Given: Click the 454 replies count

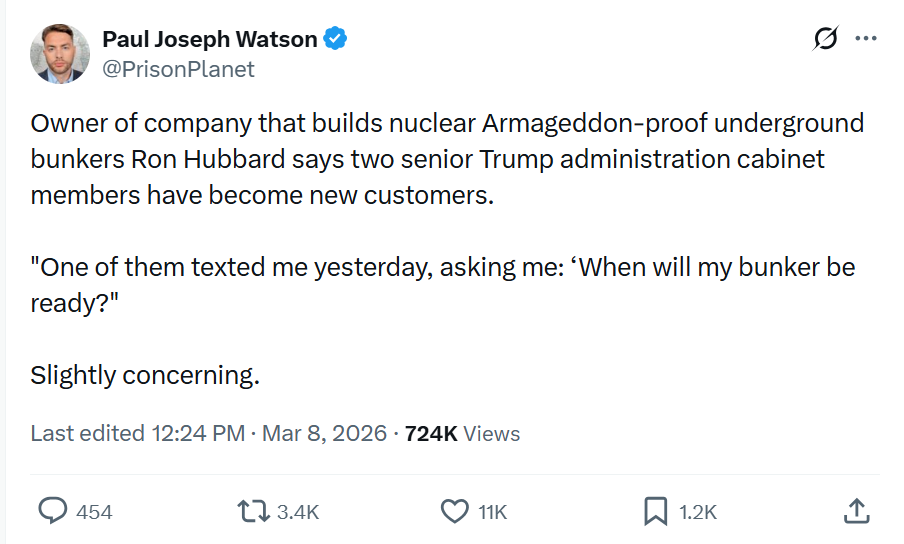Looking at the screenshot, I should (94, 512).
